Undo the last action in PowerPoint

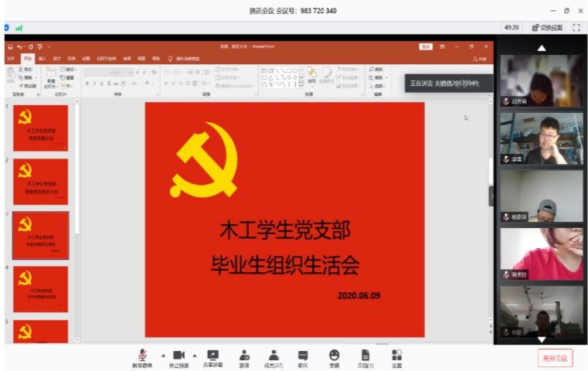(x=19, y=47)
